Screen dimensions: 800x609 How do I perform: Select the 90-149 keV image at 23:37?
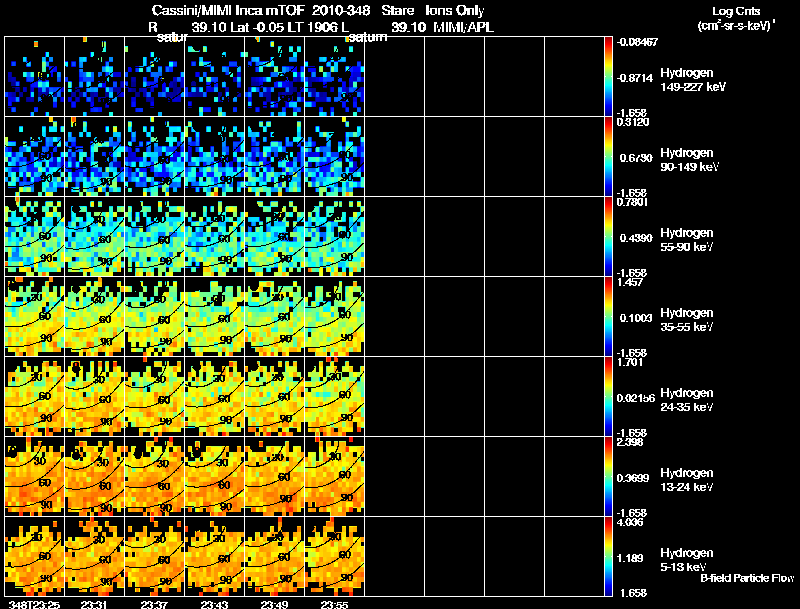(x=154, y=156)
